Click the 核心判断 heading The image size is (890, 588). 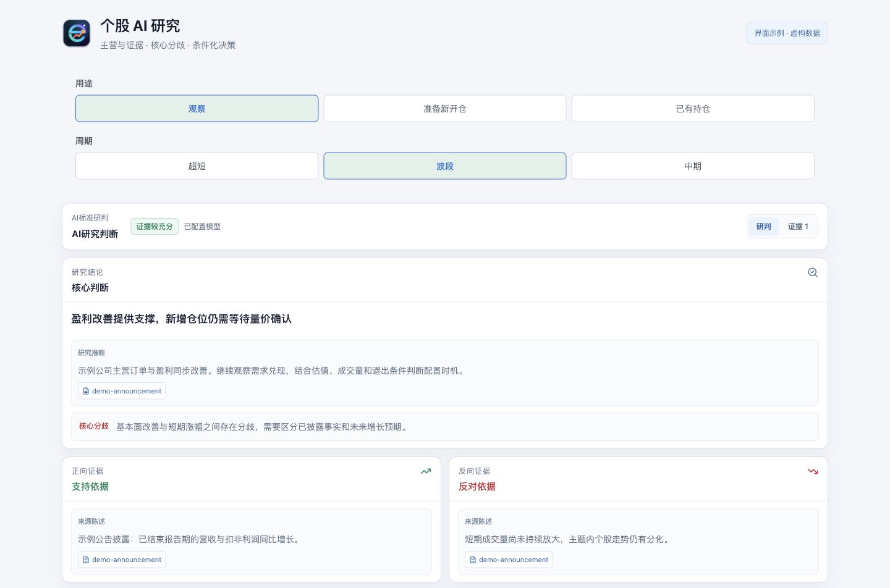coord(90,288)
